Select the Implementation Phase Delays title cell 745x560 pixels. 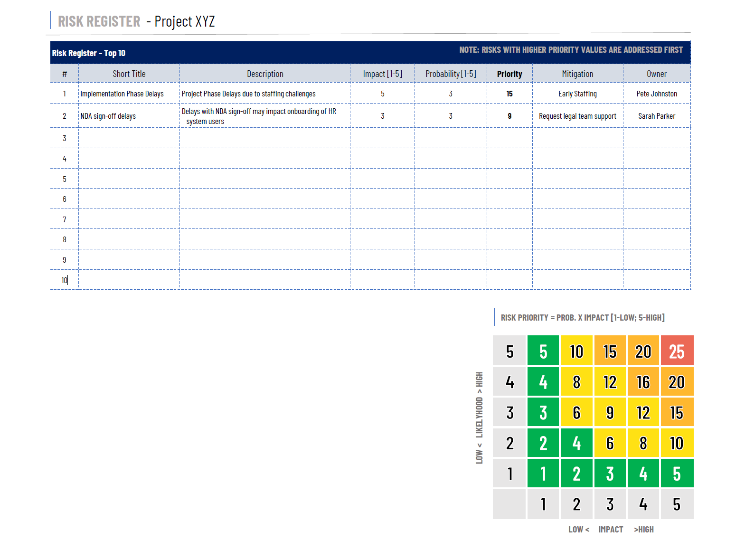(122, 94)
